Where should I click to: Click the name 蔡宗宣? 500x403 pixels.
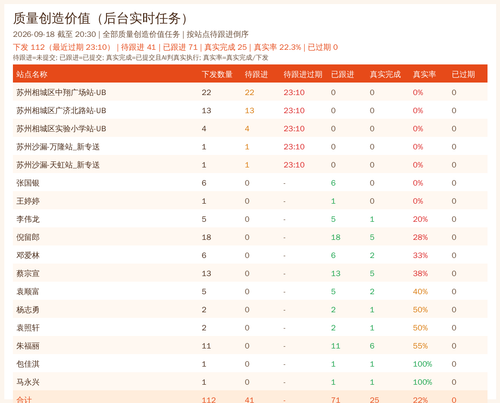pyautogui.click(x=28, y=273)
